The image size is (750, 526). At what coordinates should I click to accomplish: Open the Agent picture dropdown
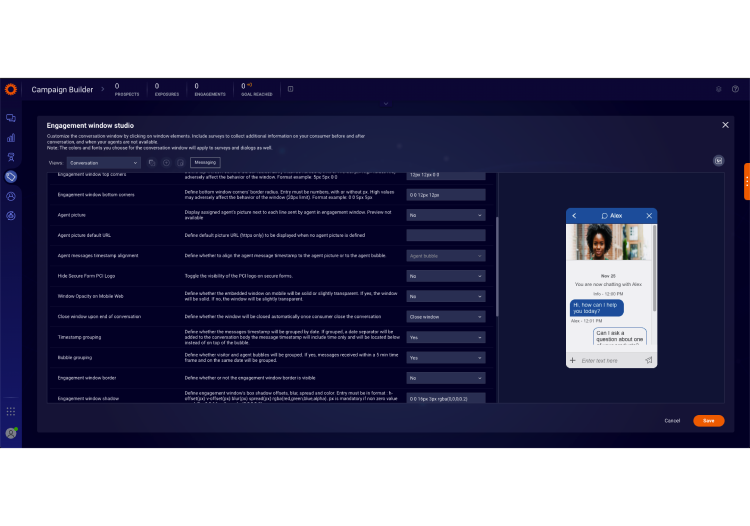[446, 215]
